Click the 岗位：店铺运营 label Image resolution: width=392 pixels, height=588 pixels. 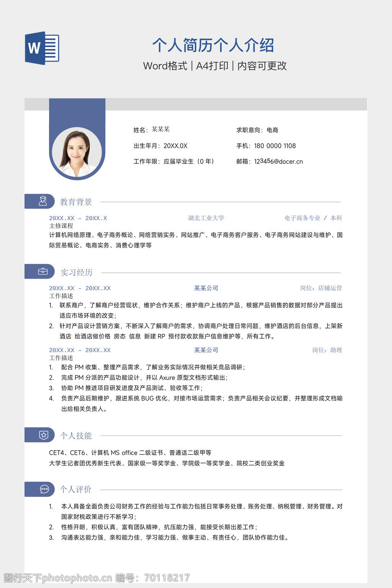[321, 288]
